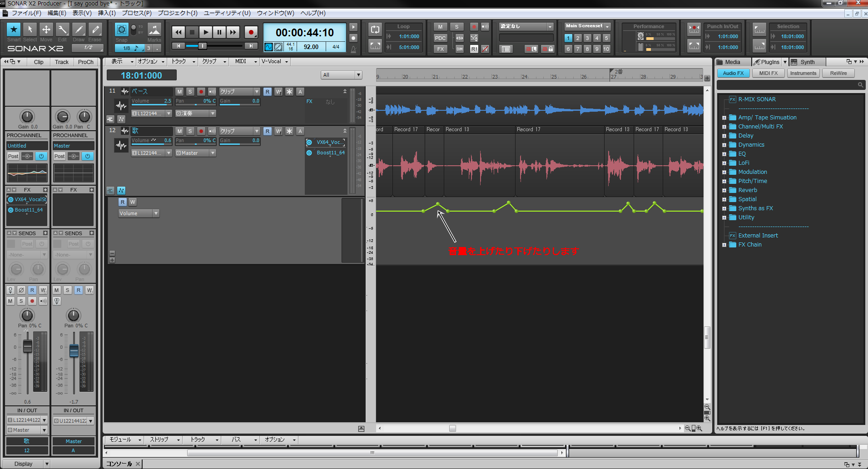
Task: Click the global M mute button in Mix module
Action: pyautogui.click(x=440, y=27)
